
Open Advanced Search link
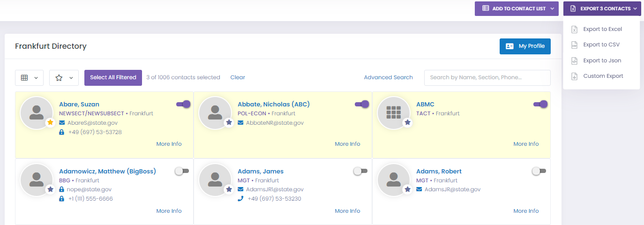(388, 77)
